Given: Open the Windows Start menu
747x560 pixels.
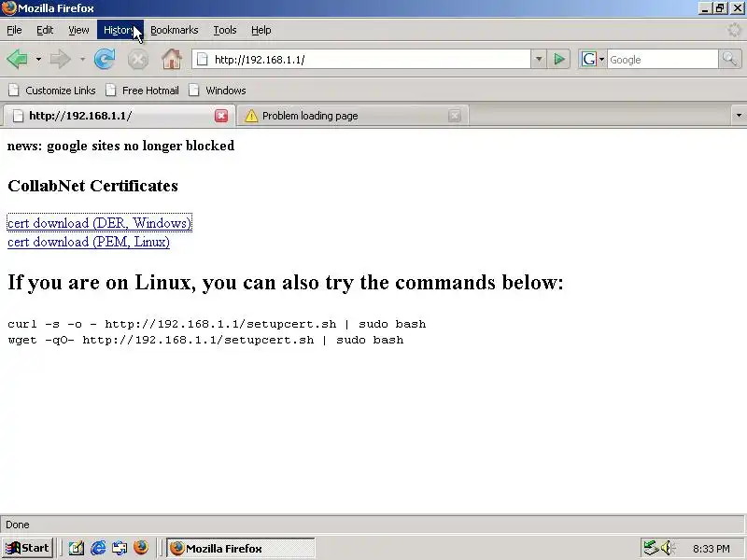Looking at the screenshot, I should click(x=28, y=548).
